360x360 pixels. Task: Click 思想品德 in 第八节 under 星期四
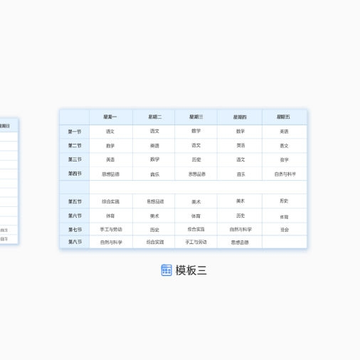[240, 243]
